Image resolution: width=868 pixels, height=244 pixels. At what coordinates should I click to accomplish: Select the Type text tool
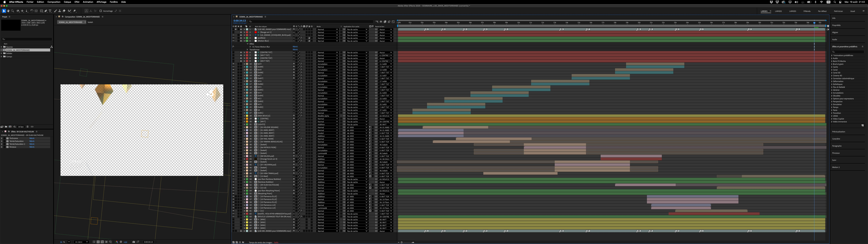point(50,11)
